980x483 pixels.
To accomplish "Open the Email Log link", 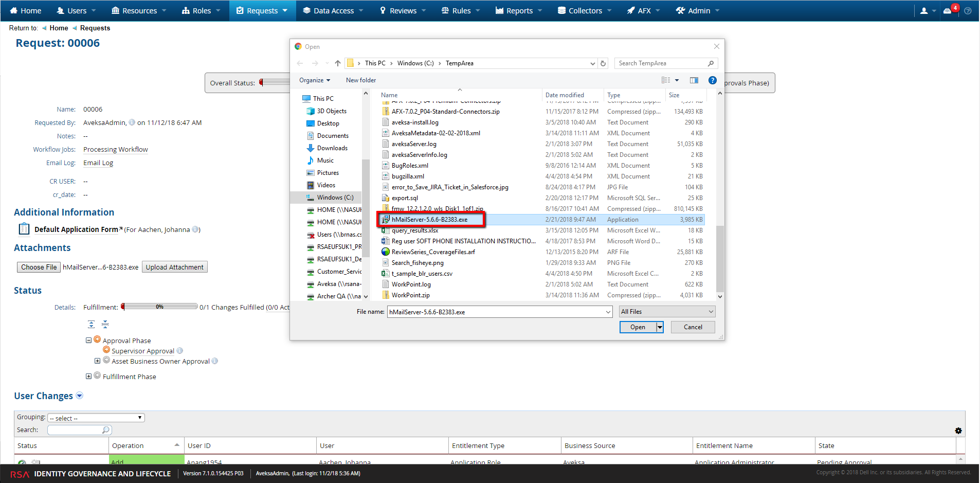I will point(98,163).
